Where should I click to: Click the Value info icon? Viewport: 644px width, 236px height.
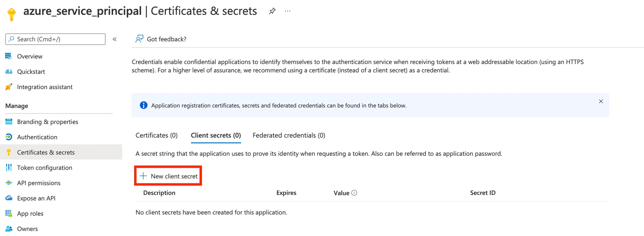tap(354, 193)
